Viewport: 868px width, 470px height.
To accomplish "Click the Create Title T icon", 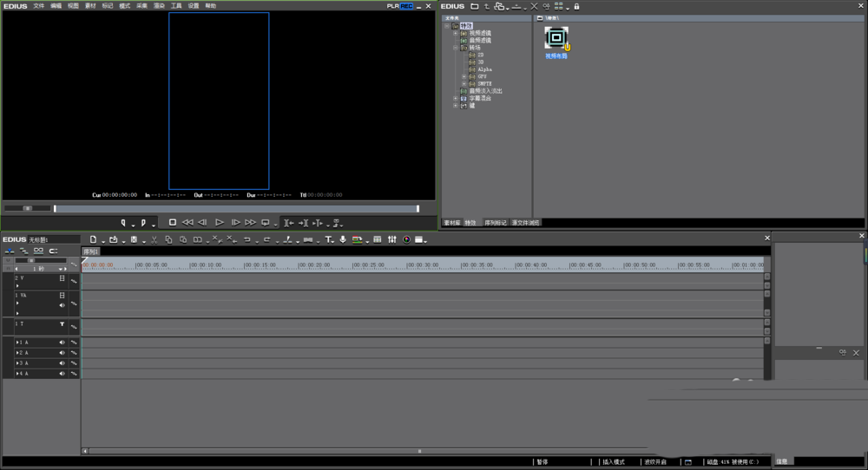I will point(328,239).
